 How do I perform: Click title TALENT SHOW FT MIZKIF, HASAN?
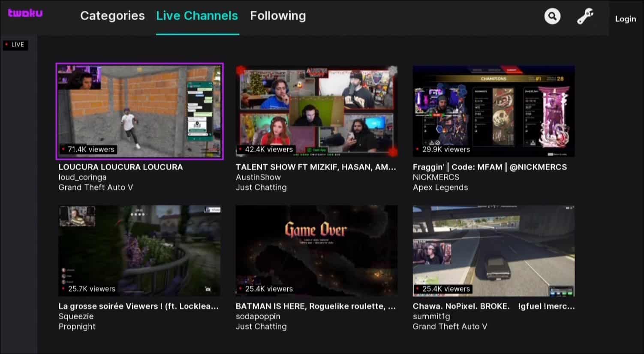pos(316,167)
